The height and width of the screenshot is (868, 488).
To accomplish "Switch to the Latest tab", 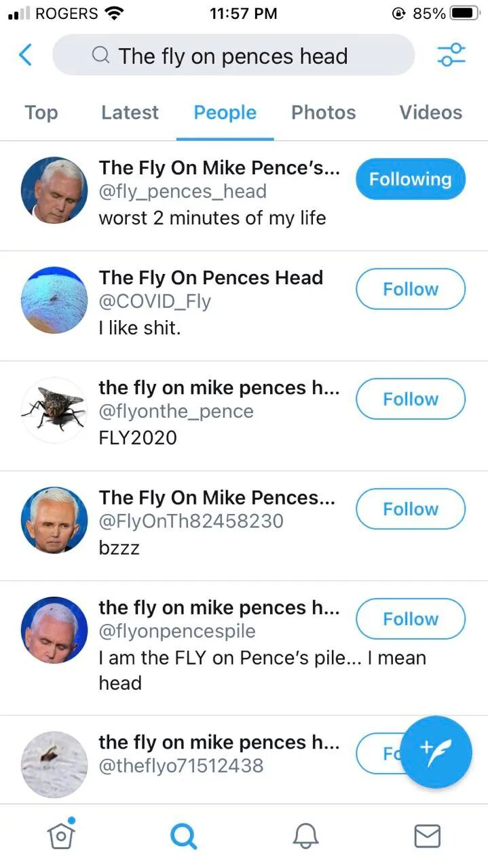I will (130, 113).
